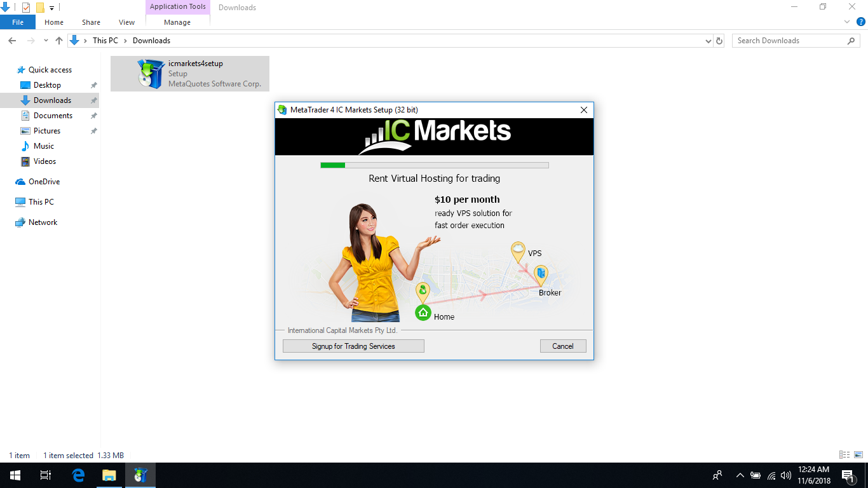Open Music in navigation pane

point(44,146)
